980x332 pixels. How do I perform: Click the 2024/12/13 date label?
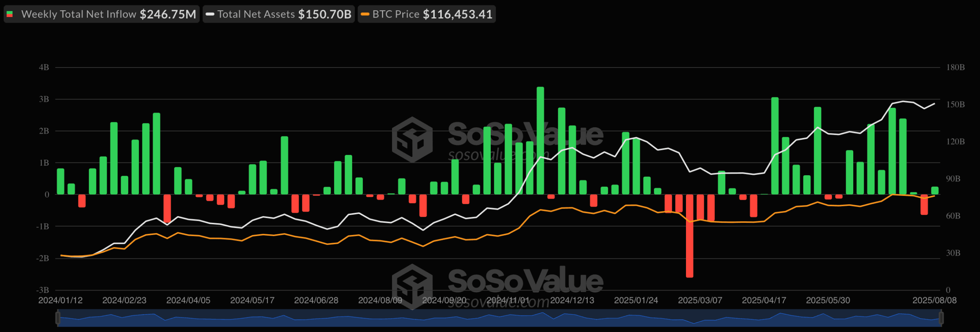click(572, 300)
